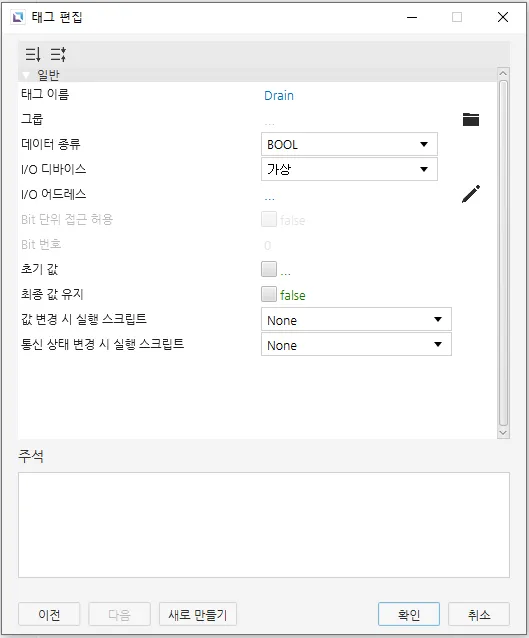This screenshot has height=638, width=529.
Task: Expand 통신 상태 변경 시 실행 스크립트 dropdown
Action: (x=356, y=345)
